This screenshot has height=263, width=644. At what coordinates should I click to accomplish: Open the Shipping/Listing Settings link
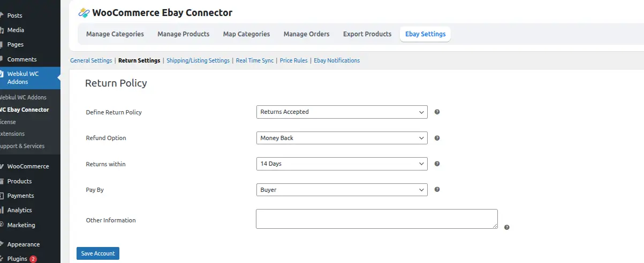click(x=198, y=60)
